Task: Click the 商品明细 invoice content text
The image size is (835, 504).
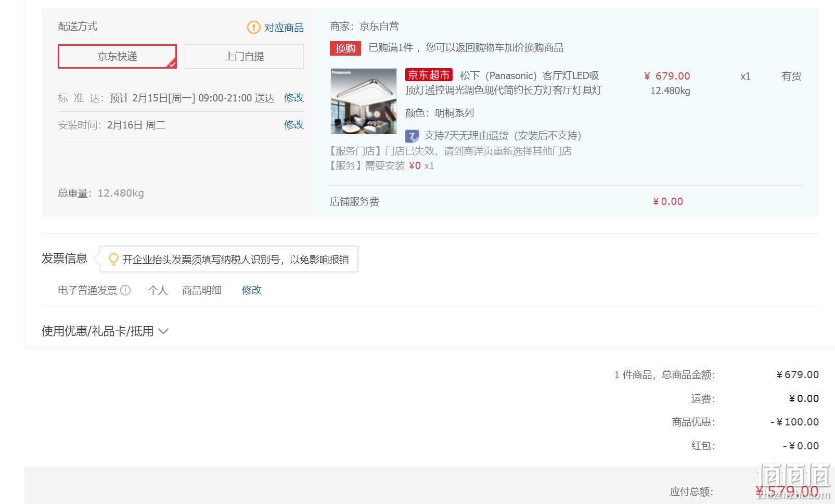Action: pyautogui.click(x=202, y=290)
